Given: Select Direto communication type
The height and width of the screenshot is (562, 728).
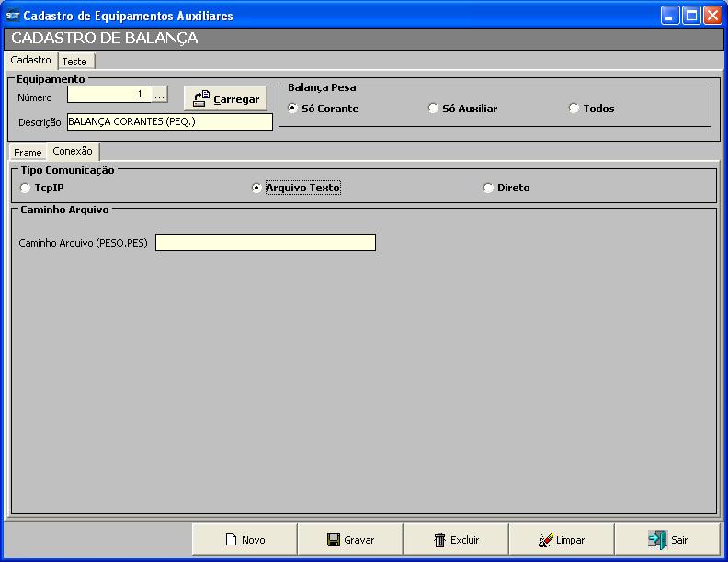Looking at the screenshot, I should point(489,188).
